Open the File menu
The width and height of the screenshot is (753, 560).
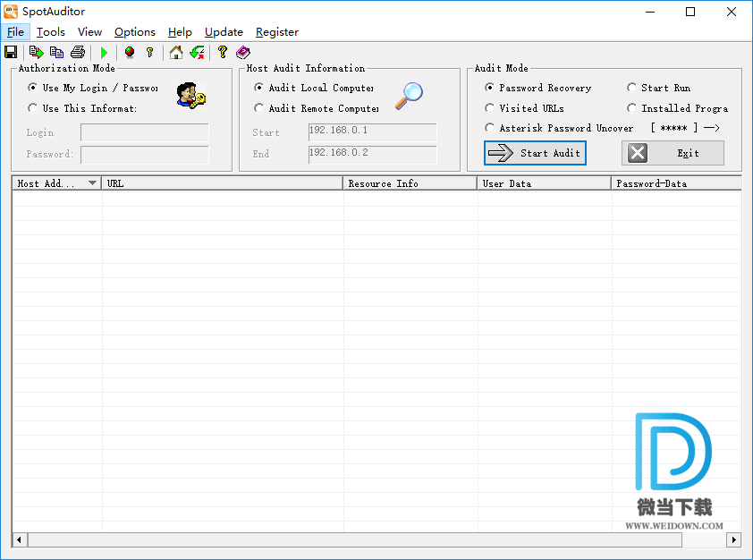pyautogui.click(x=15, y=31)
